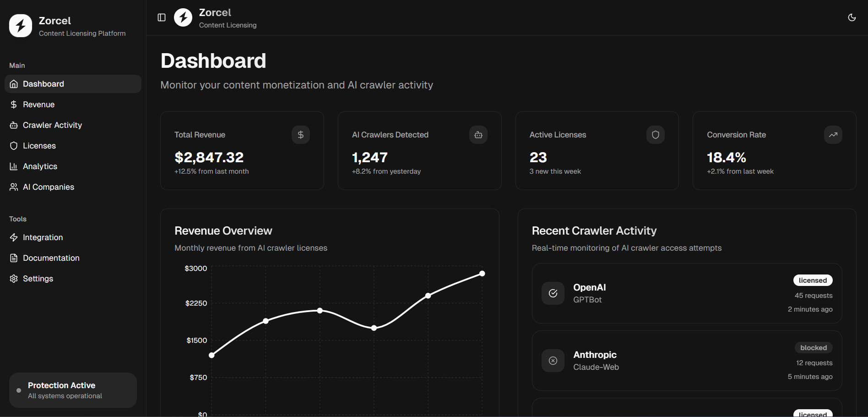This screenshot has width=868, height=417.
Task: Select the 1,247 crawlers detected value
Action: coord(370,157)
